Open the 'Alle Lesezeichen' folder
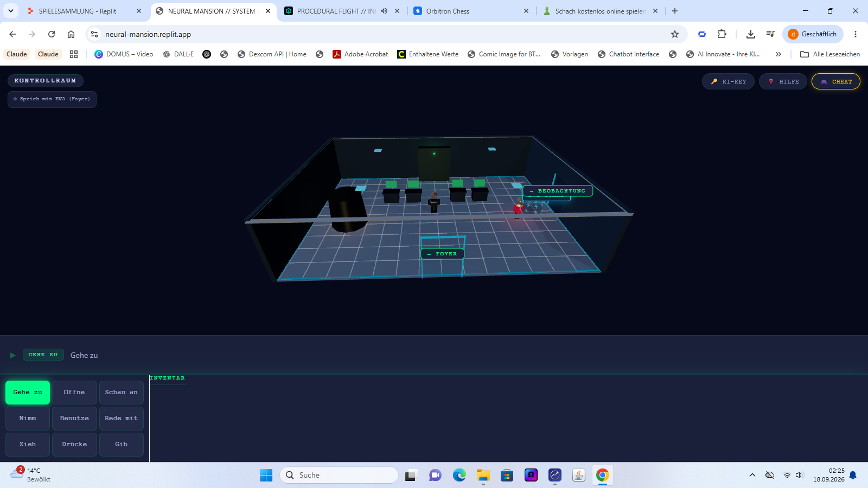This screenshot has height=488, width=868. pos(830,54)
